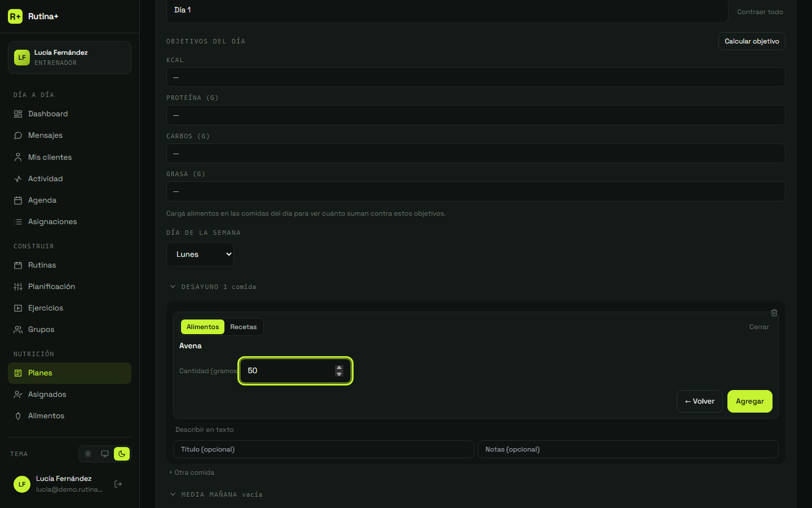This screenshot has height=508, width=812.
Task: Switch to system theme with the monitor icon
Action: (105, 454)
